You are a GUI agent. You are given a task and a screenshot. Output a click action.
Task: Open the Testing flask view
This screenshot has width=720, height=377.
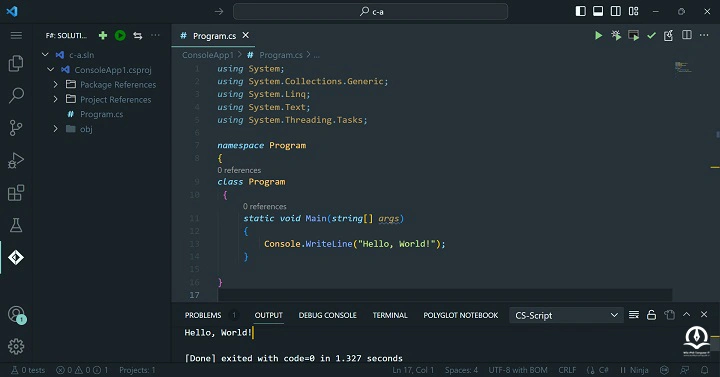click(16, 225)
